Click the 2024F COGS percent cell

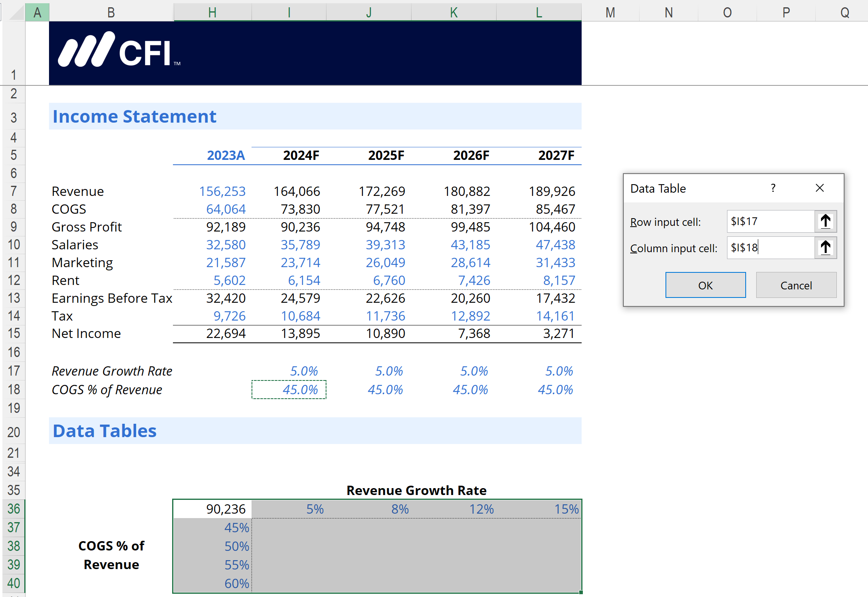(x=289, y=389)
